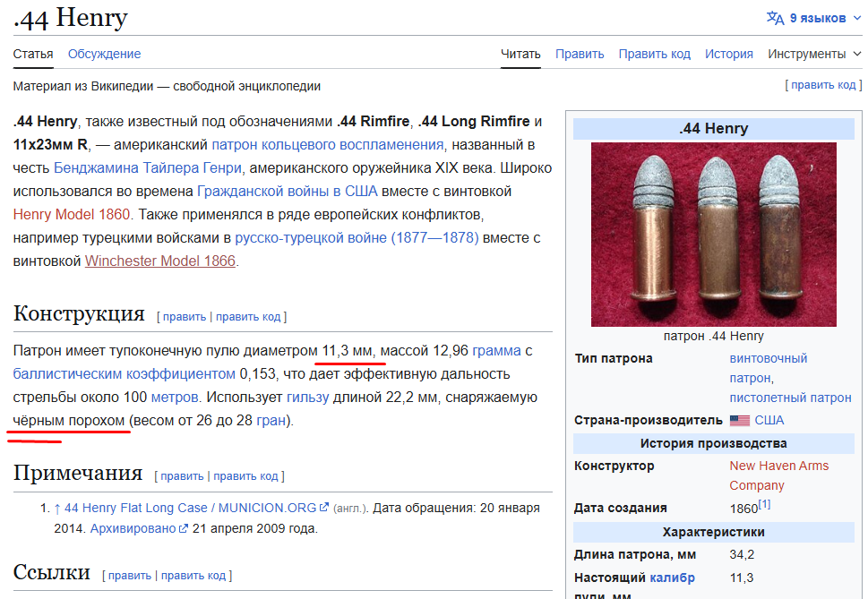868x599 pixels.
Task: Switch to the Статья tab
Action: pyautogui.click(x=33, y=55)
